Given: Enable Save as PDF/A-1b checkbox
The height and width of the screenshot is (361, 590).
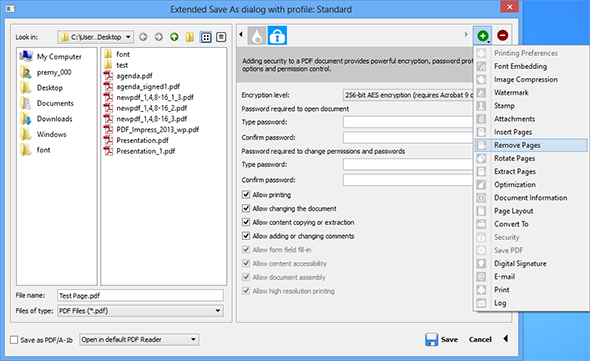Looking at the screenshot, I should [14, 340].
